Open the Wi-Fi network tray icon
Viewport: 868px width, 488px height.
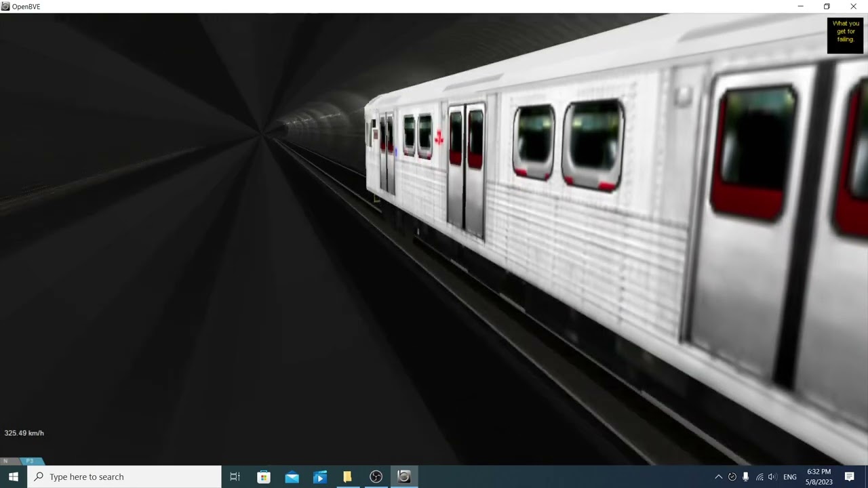759,476
